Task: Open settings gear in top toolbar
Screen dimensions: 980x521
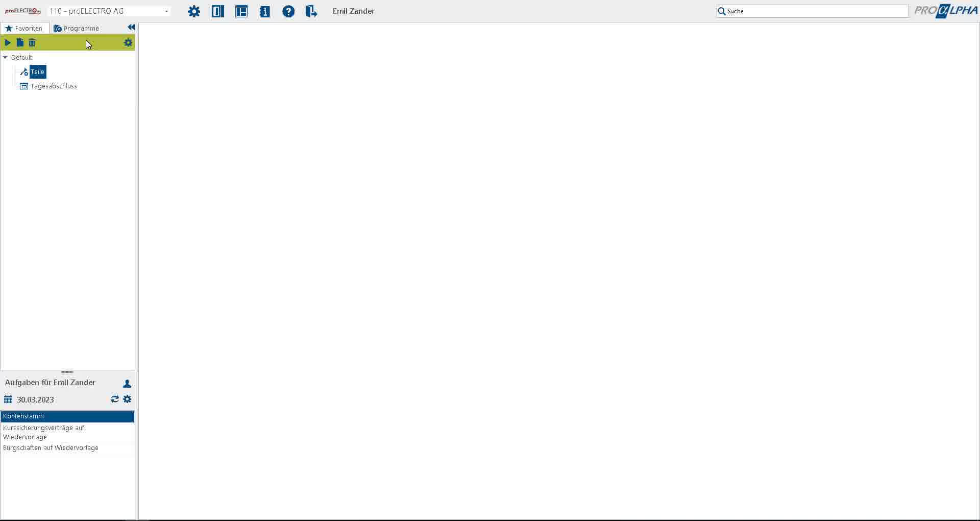Action: 194,11
